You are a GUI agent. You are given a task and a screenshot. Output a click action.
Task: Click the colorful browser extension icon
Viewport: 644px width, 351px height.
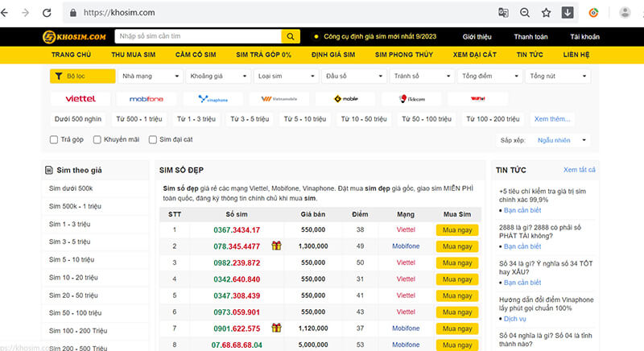(x=593, y=13)
